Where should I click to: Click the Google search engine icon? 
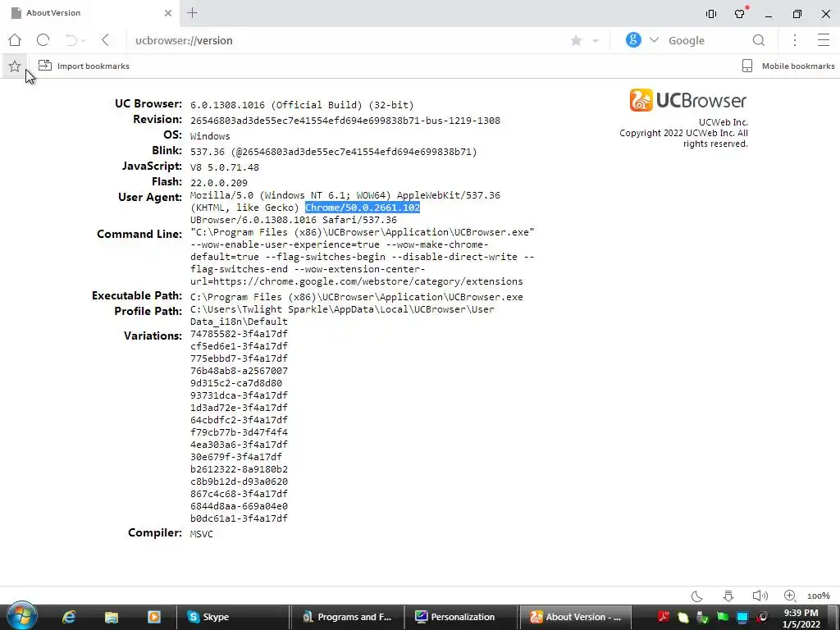click(633, 39)
